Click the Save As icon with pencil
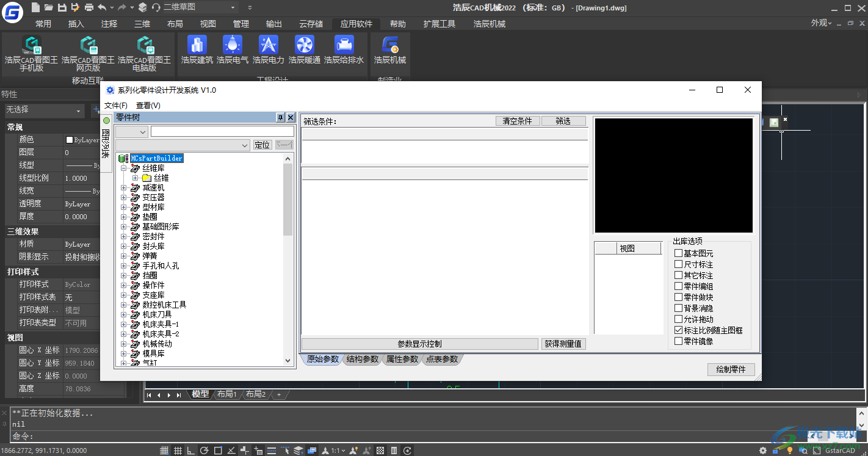The width and height of the screenshot is (868, 456). click(75, 7)
